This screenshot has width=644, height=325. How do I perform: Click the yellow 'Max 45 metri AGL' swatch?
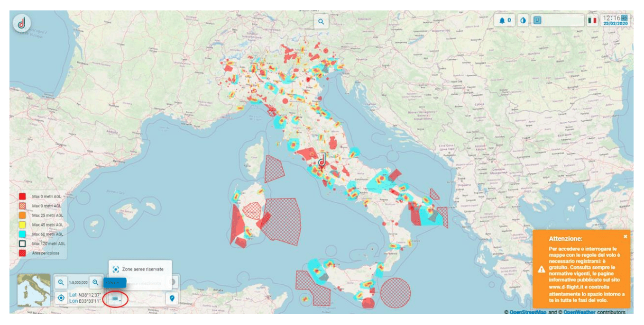[22, 225]
